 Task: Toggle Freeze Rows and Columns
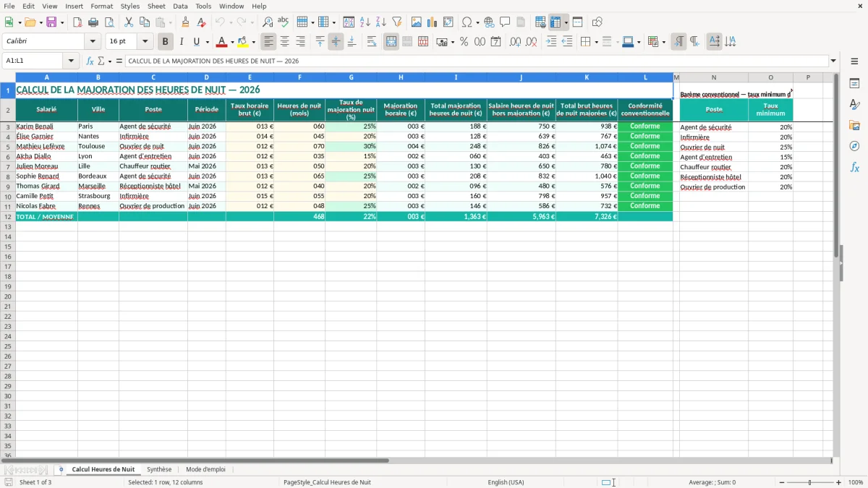click(x=556, y=22)
